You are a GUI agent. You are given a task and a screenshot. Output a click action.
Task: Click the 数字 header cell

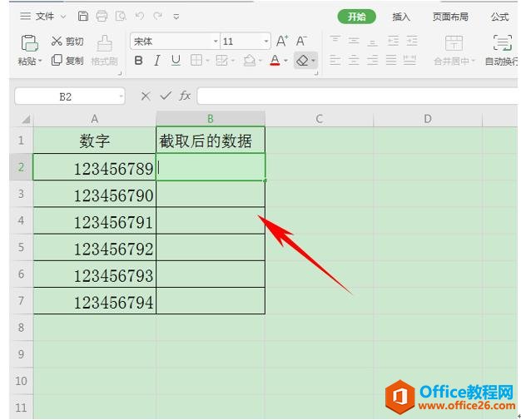(94, 141)
